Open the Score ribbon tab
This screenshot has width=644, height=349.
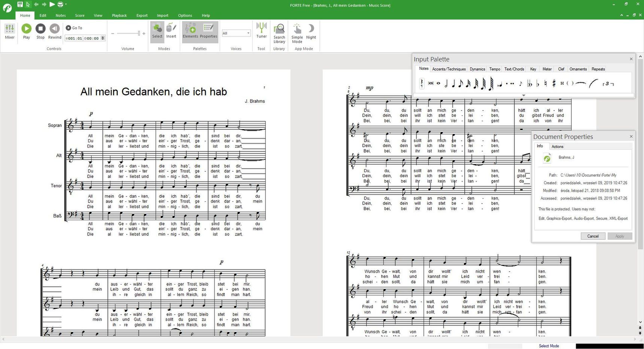pyautogui.click(x=80, y=15)
